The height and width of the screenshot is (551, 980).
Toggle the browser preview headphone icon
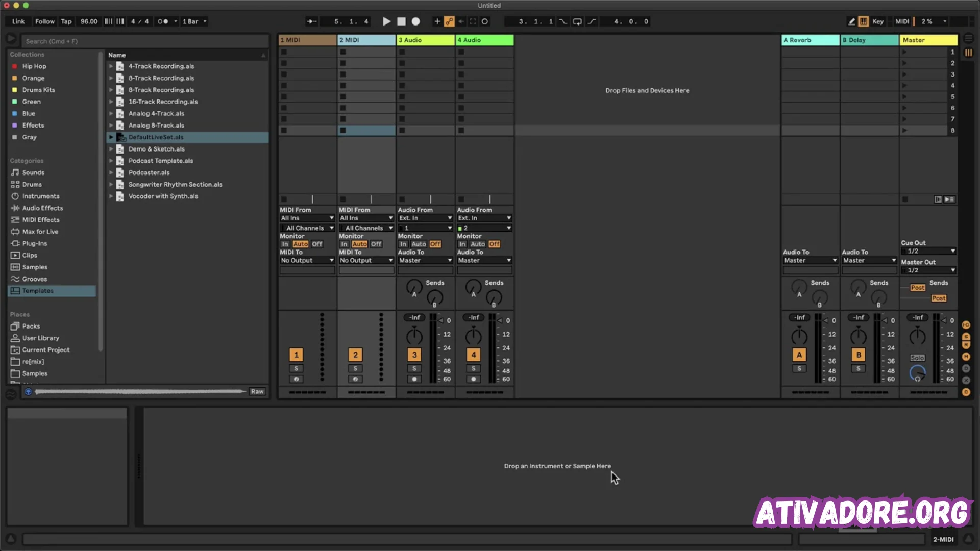pyautogui.click(x=28, y=392)
